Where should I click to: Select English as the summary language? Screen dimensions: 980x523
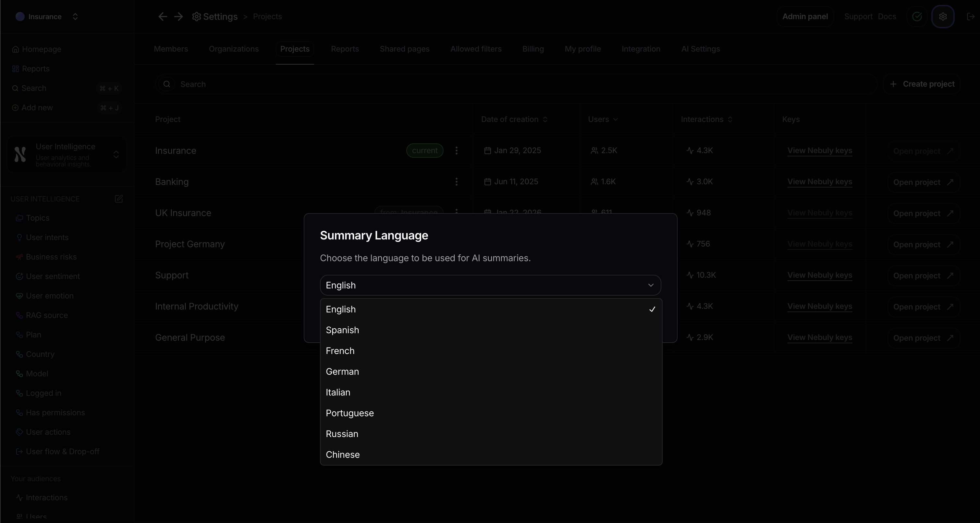(x=419, y=309)
